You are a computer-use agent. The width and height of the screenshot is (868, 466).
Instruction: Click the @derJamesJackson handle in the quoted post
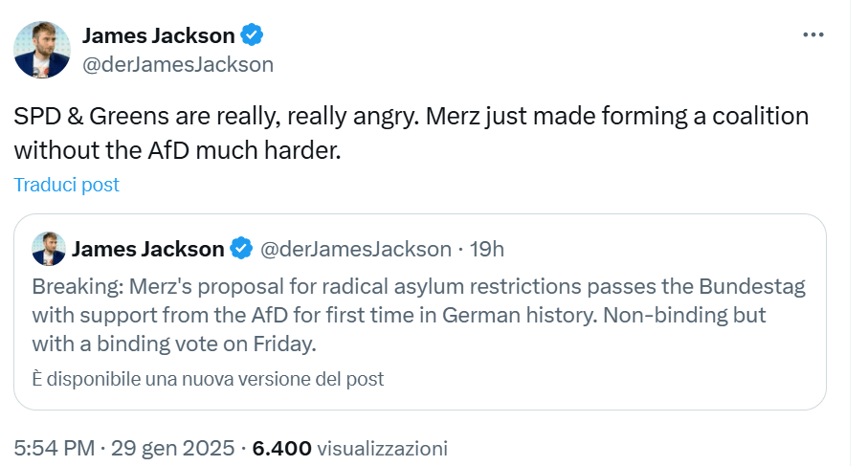tap(356, 249)
